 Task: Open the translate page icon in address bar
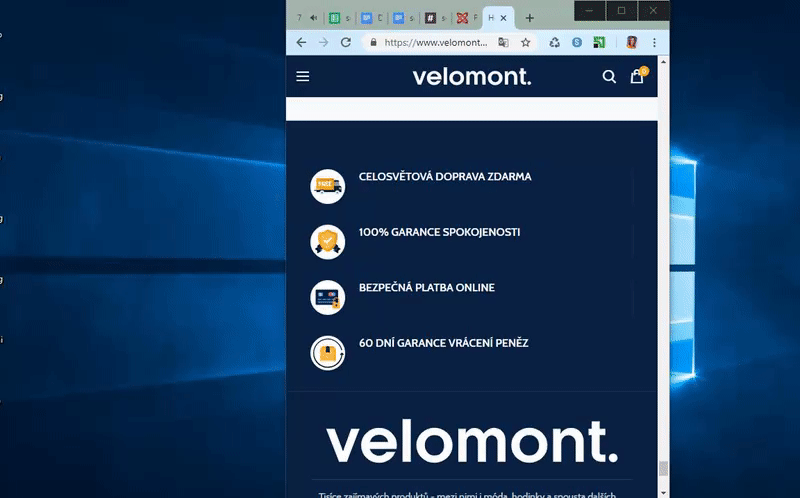[503, 42]
